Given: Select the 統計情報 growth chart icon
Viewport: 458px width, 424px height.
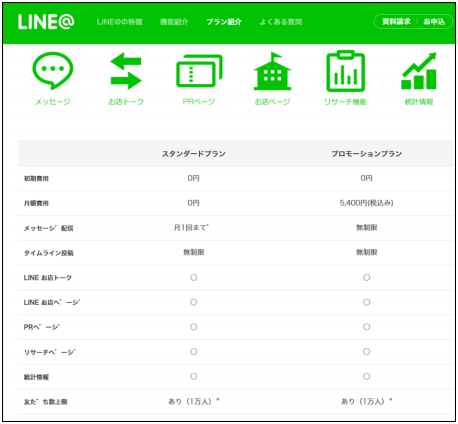Looking at the screenshot, I should click(419, 71).
